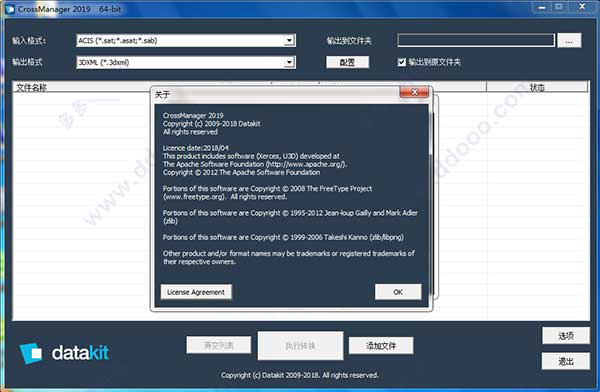Click the 输出到文件夹 path input field
Screen dimensions: 600x392
click(476, 40)
